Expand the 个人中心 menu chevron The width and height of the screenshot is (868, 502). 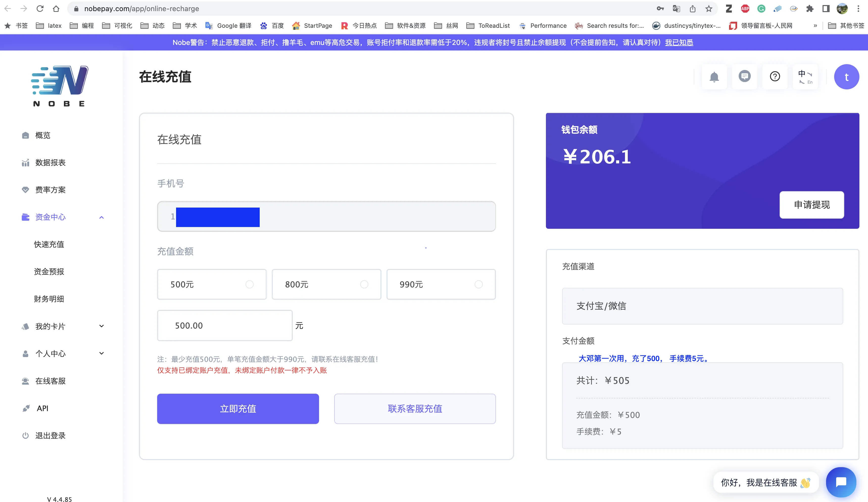pyautogui.click(x=101, y=353)
